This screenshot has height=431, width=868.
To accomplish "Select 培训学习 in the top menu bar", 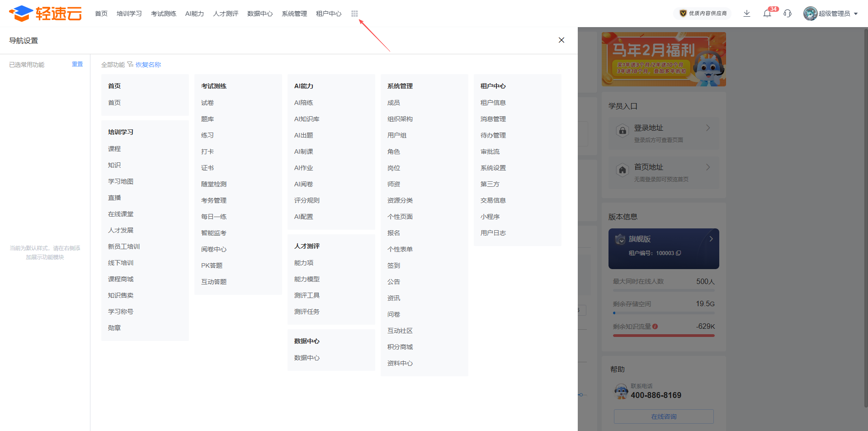I will (x=129, y=14).
